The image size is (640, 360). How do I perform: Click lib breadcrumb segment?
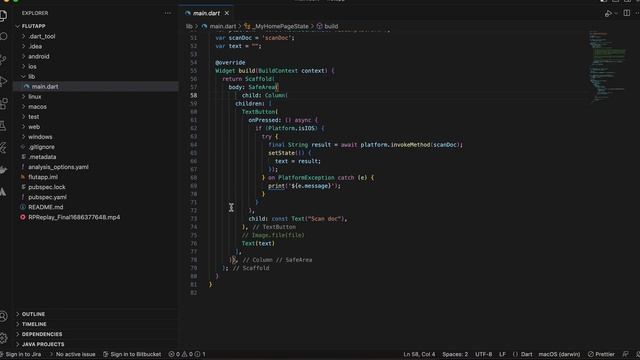(x=189, y=26)
